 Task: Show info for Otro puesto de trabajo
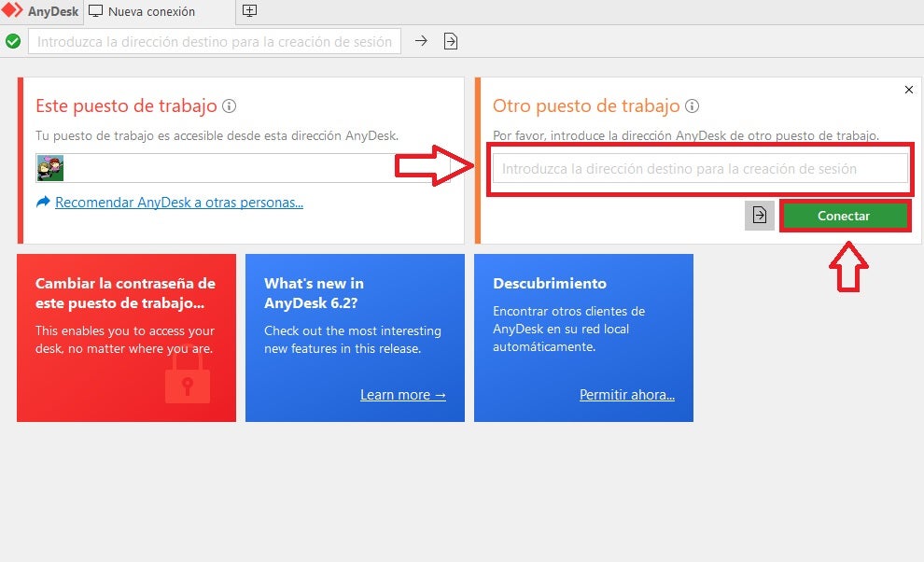(692, 105)
